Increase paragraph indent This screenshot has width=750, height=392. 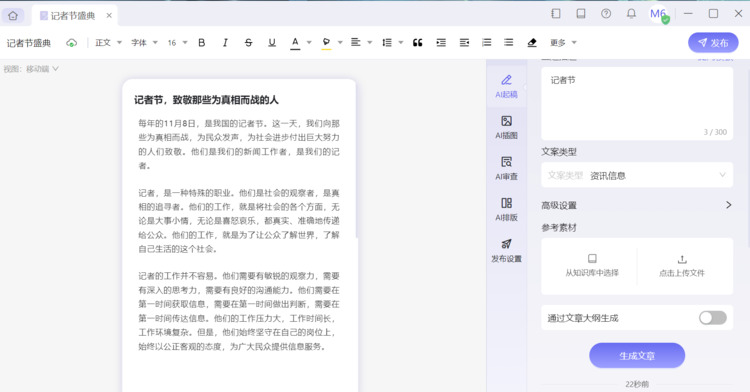(x=441, y=43)
